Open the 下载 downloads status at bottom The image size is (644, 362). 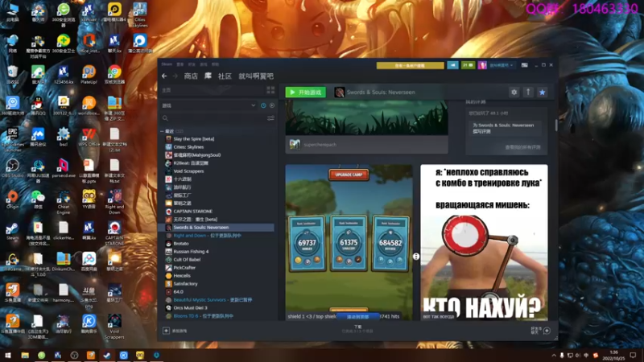[357, 329]
